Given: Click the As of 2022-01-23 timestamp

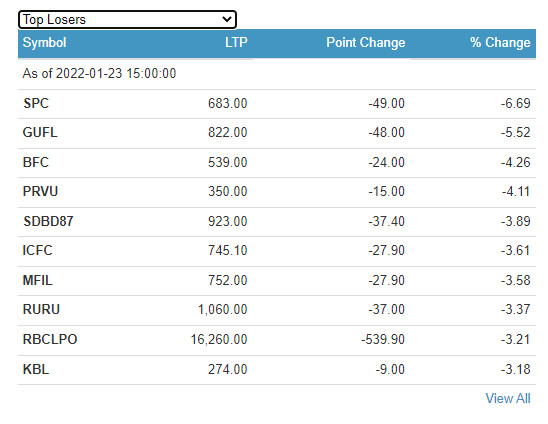Looking at the screenshot, I should tap(99, 73).
